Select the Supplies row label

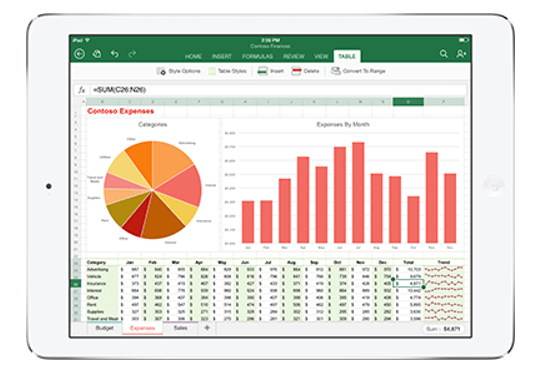pyautogui.click(x=95, y=312)
